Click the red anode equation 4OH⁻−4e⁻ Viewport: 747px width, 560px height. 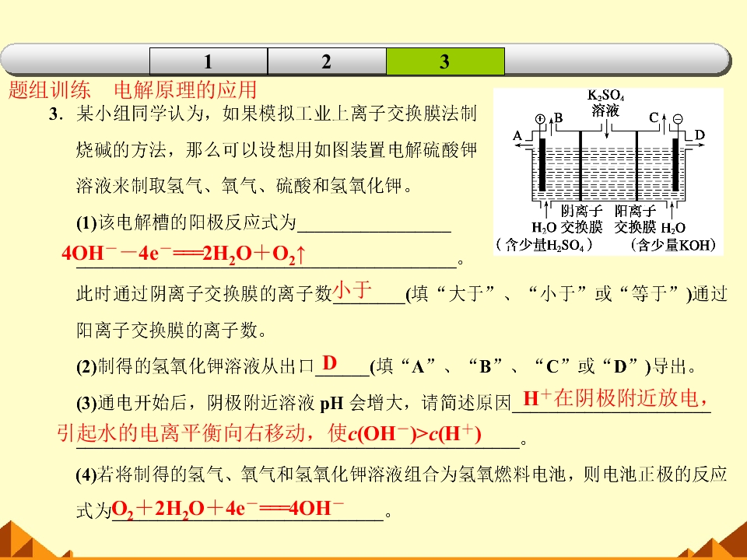click(x=184, y=254)
